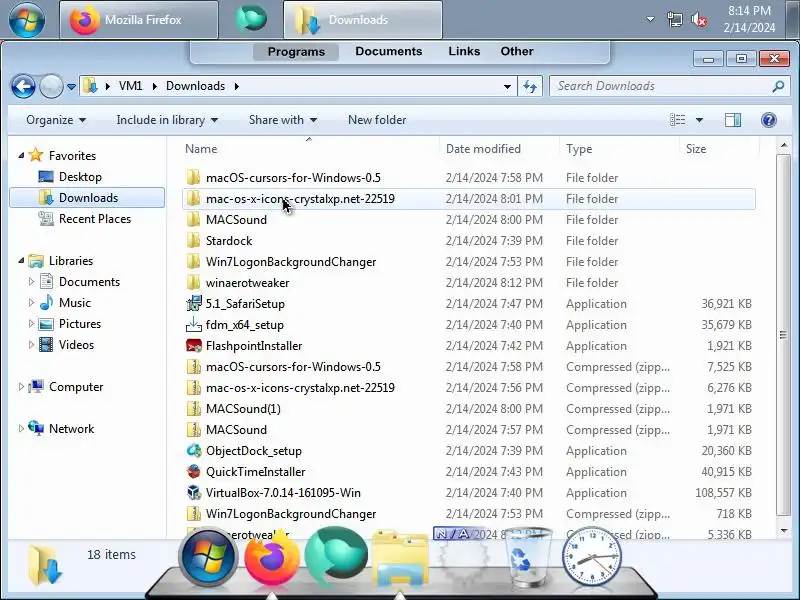
Task: Click the scroll up arrow in file list
Action: (783, 146)
